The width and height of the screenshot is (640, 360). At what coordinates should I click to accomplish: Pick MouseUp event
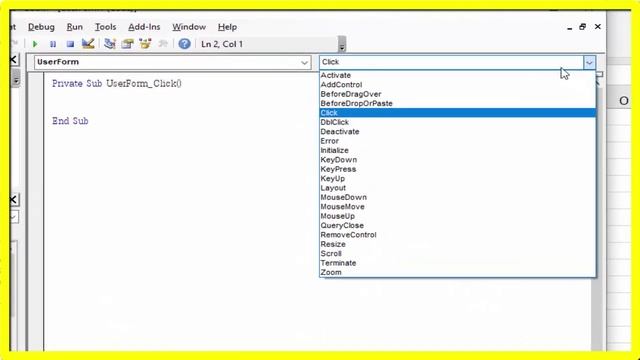(x=458, y=216)
